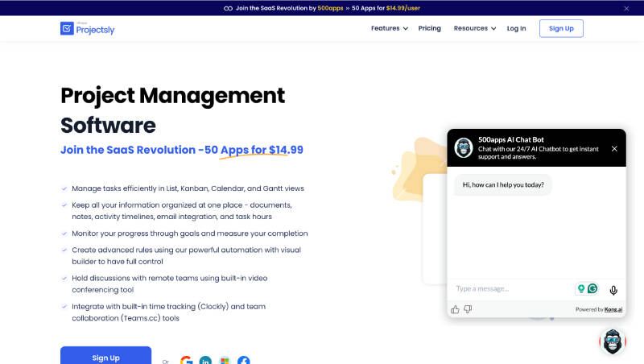Expand the Features dropdown menu
This screenshot has width=644, height=364.
pyautogui.click(x=390, y=28)
